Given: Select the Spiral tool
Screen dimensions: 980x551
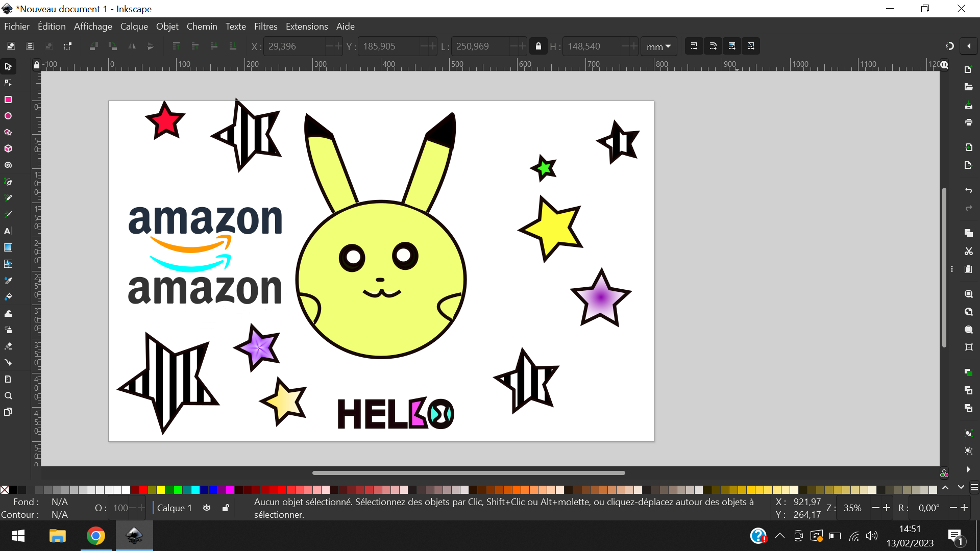Looking at the screenshot, I should click(x=8, y=165).
